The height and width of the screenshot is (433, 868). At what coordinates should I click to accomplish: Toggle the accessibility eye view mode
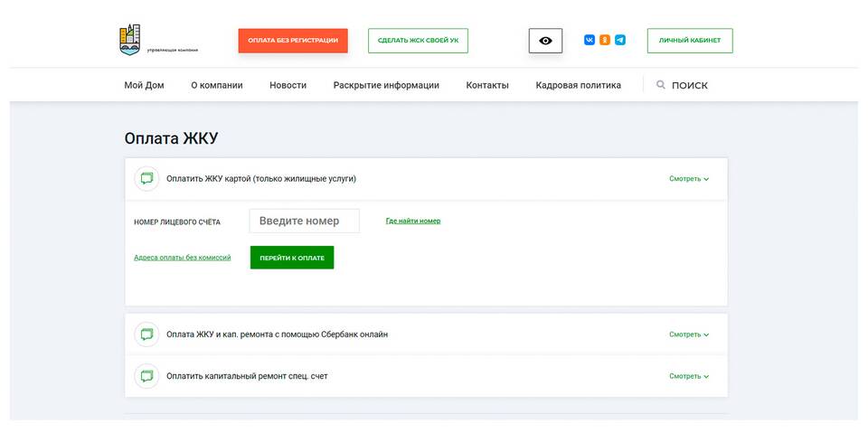tap(545, 41)
